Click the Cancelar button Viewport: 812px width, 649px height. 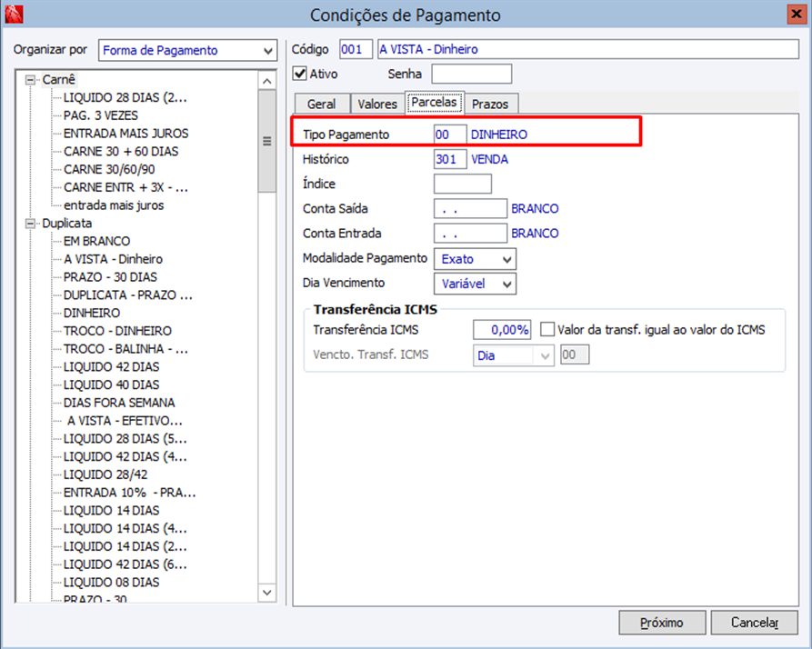(x=754, y=622)
